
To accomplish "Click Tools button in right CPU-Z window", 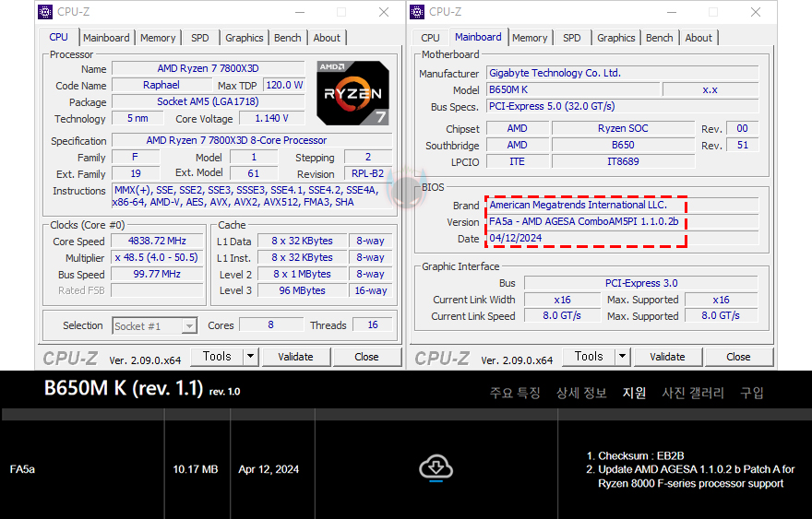I will coord(589,357).
